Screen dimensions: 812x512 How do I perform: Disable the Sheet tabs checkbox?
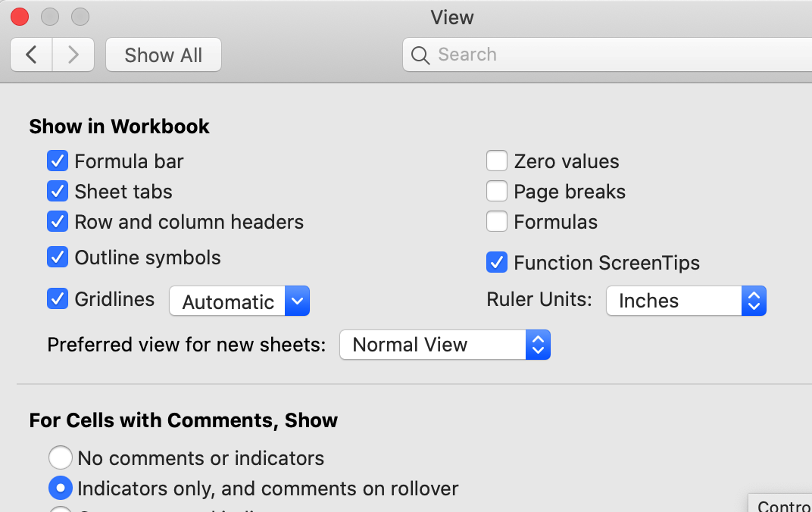(x=58, y=192)
